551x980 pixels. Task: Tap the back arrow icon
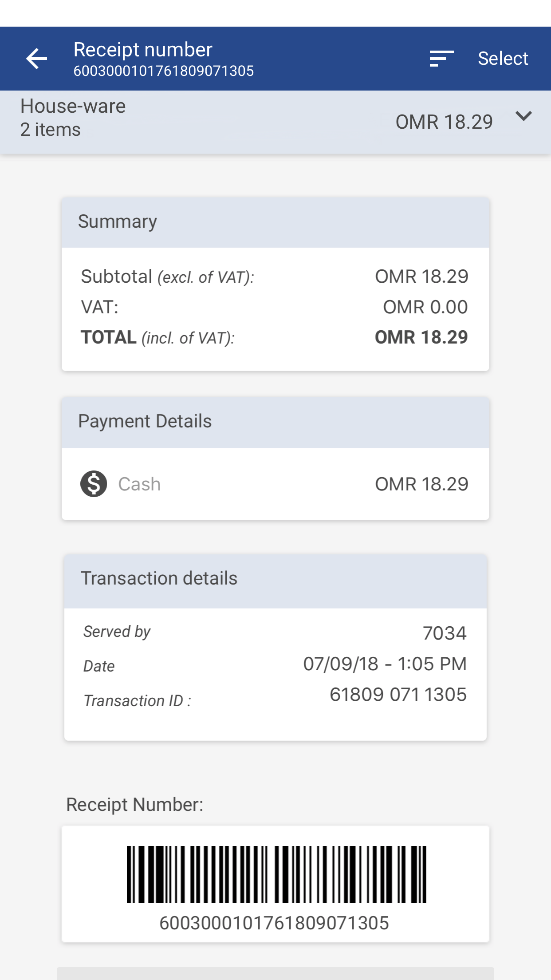[36, 59]
